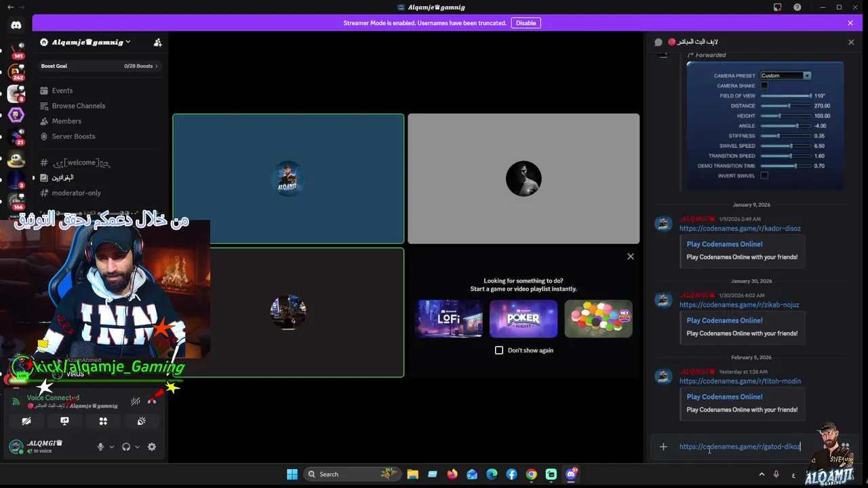The height and width of the screenshot is (488, 868).
Task: Click Play Codenames Online under January 9
Action: (724, 244)
